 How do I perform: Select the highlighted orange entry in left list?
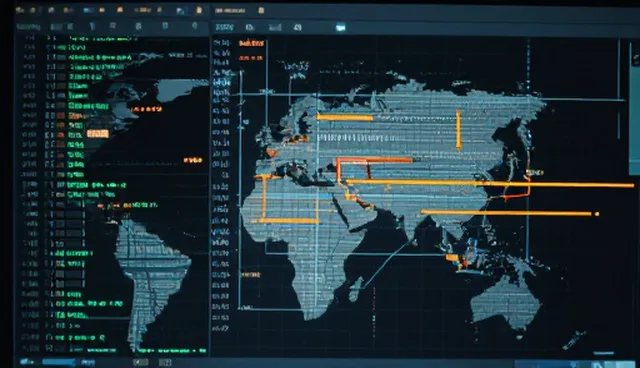tap(98, 134)
